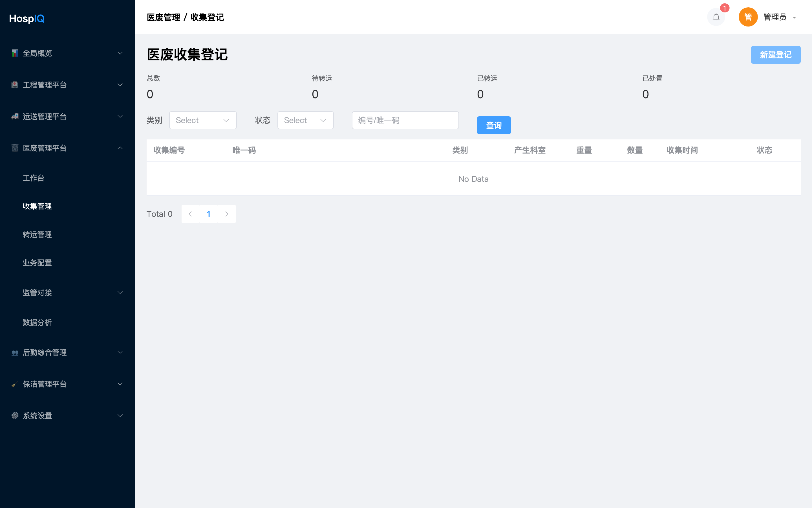Click the 医废管理 breadcrumb link

coord(164,17)
